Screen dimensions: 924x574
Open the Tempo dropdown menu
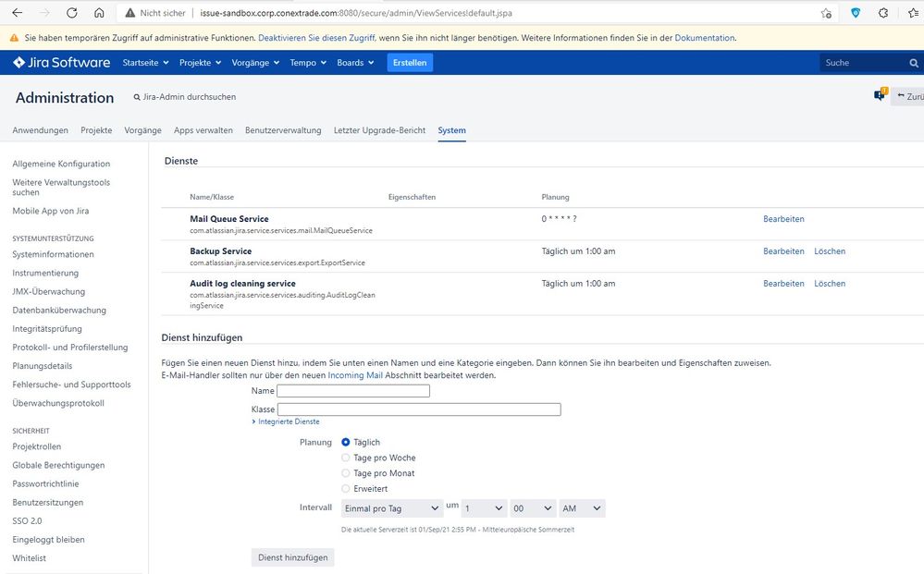pyautogui.click(x=308, y=63)
